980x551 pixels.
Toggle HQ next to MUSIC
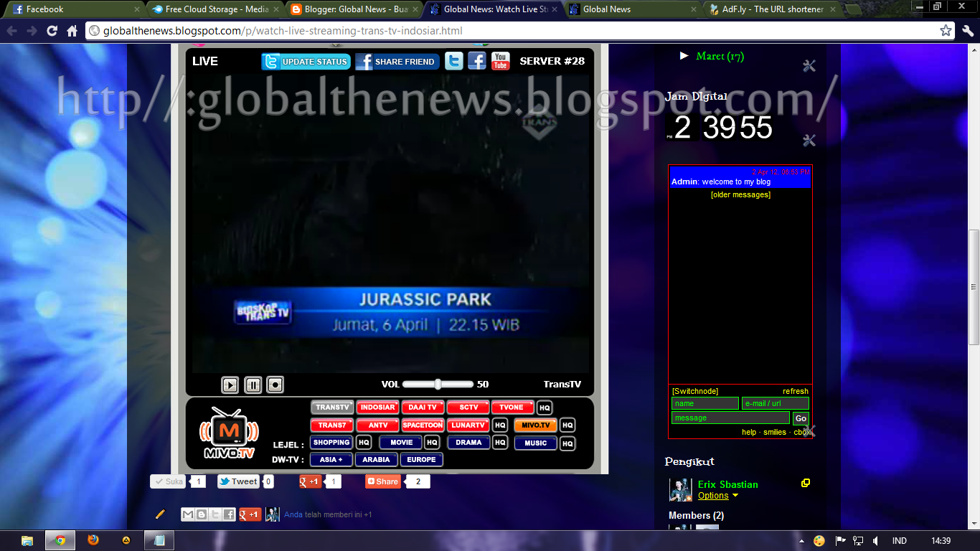(567, 444)
